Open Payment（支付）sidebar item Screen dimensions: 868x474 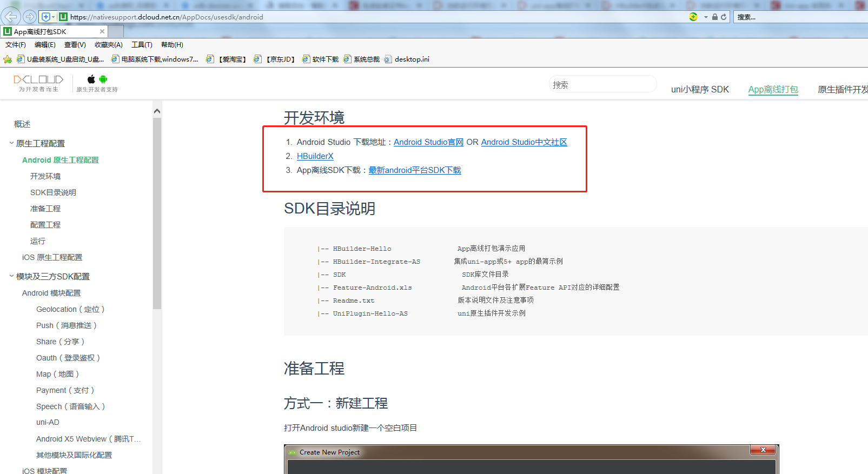click(65, 390)
